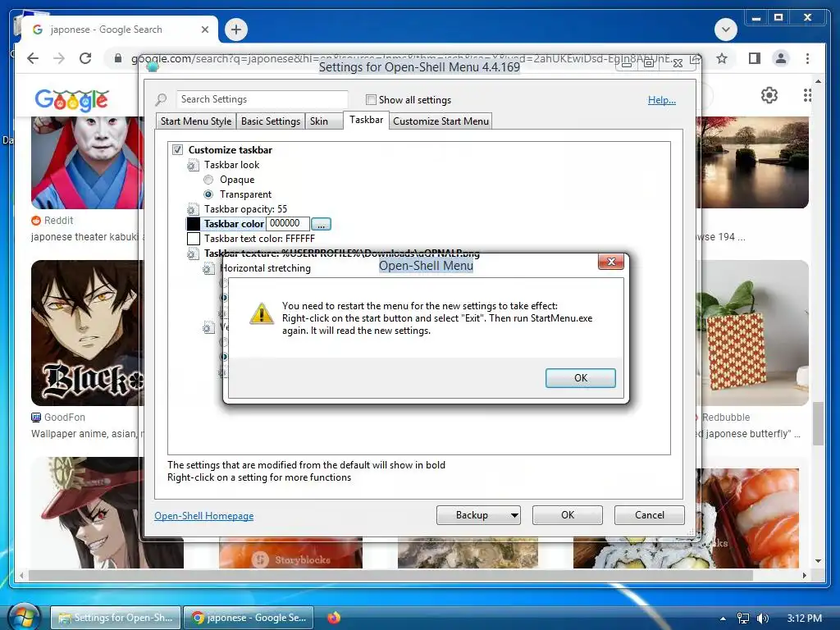The image size is (840, 630).
Task: Open the Backup dropdown button
Action: pos(478,515)
